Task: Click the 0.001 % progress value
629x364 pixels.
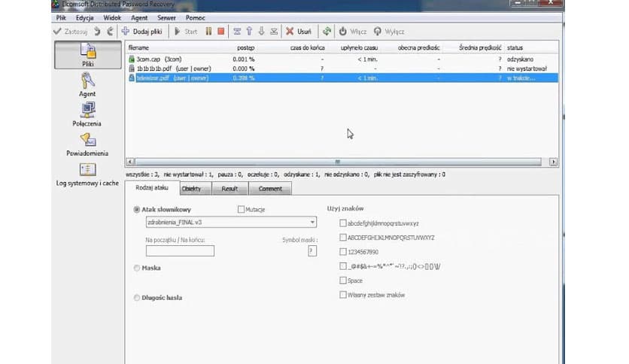Action: tap(244, 59)
